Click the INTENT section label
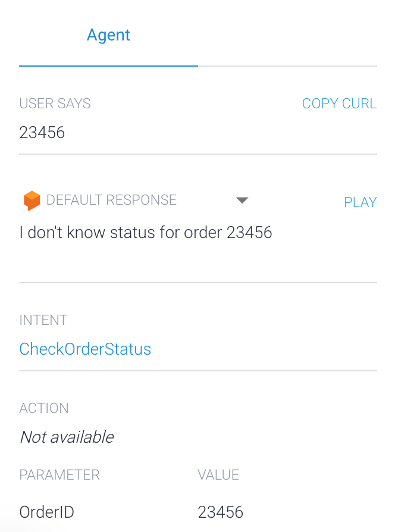 tap(43, 320)
